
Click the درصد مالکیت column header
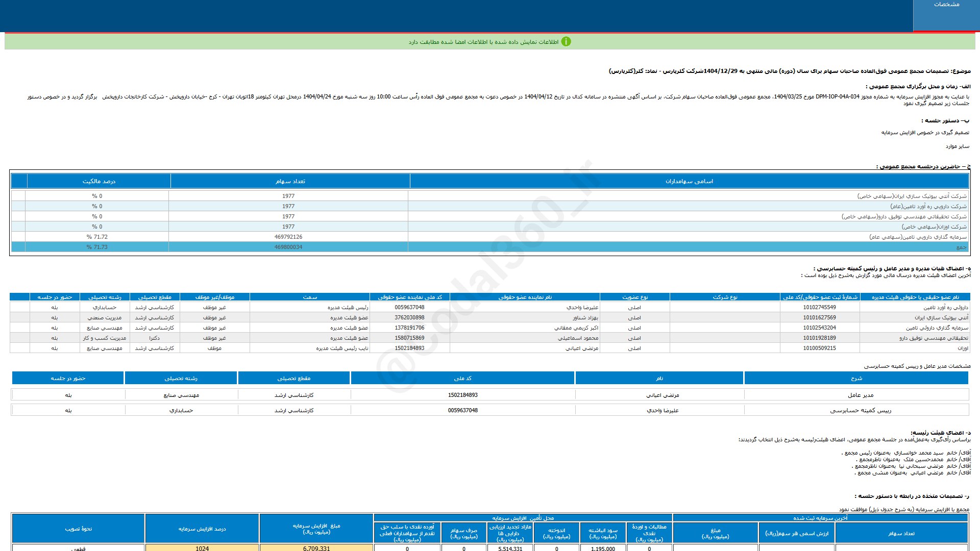tap(99, 181)
